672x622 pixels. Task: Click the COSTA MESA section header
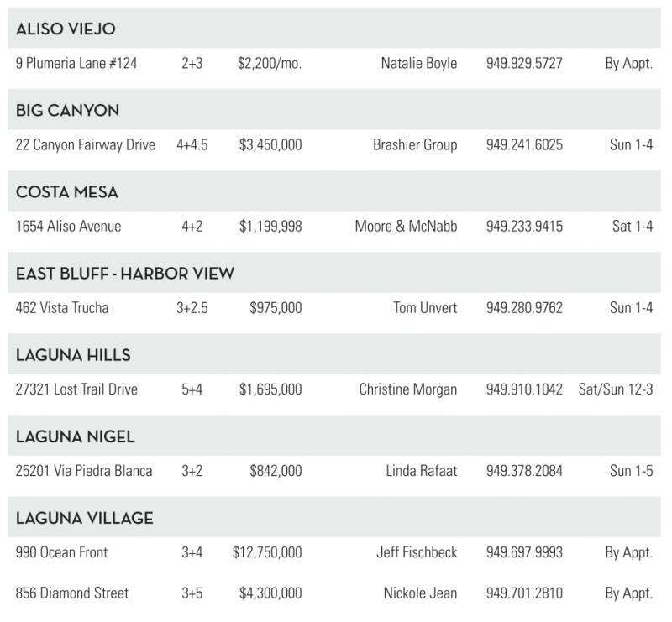coord(67,192)
